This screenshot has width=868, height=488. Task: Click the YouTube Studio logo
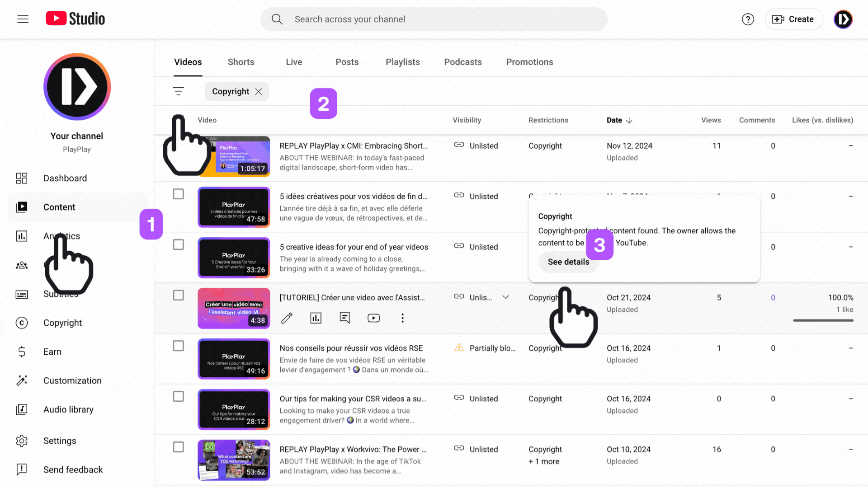click(75, 19)
